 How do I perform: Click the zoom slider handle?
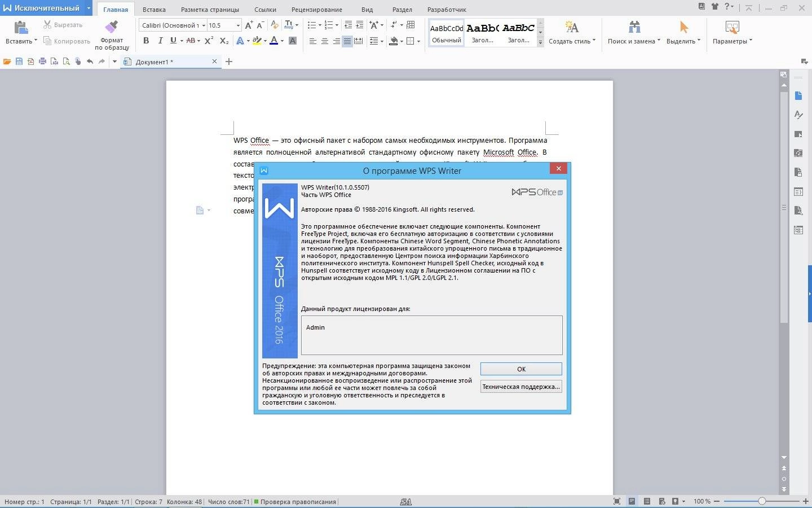click(x=762, y=501)
